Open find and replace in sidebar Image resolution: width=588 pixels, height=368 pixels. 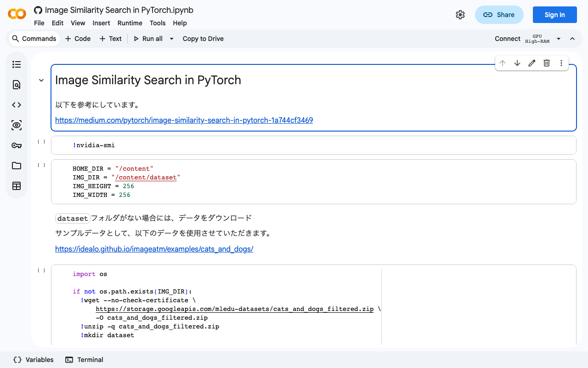point(17,85)
